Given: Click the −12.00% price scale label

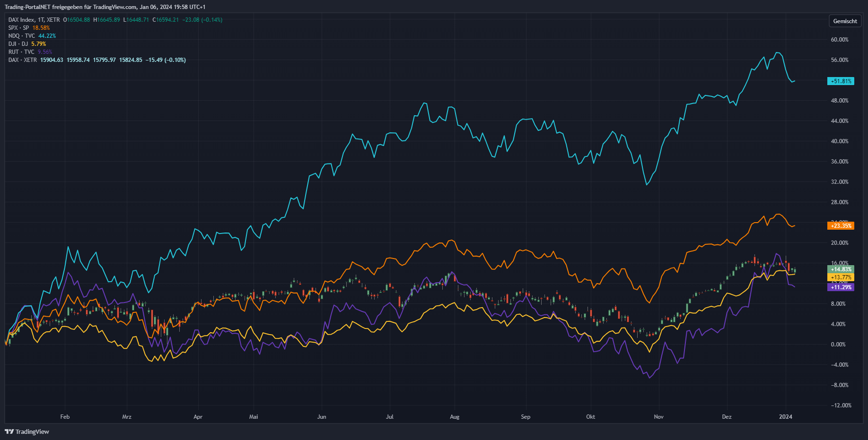Looking at the screenshot, I should pyautogui.click(x=841, y=405).
